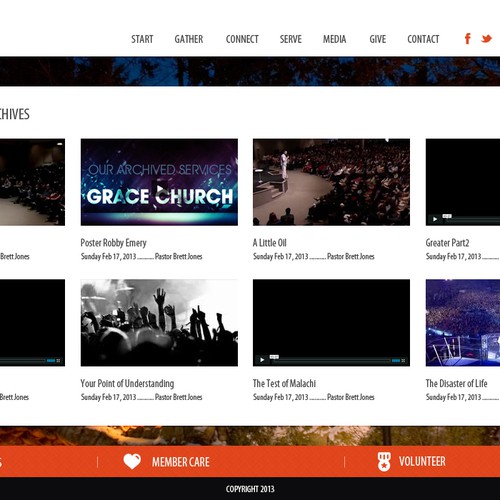Open the Greater Part2 title
Screen dimensions: 500x500
447,243
